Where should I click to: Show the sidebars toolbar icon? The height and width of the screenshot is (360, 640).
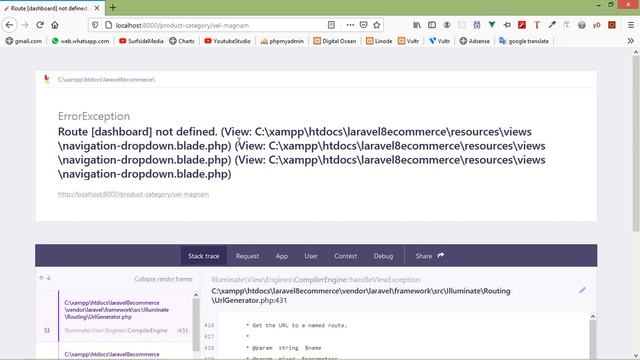431,25
